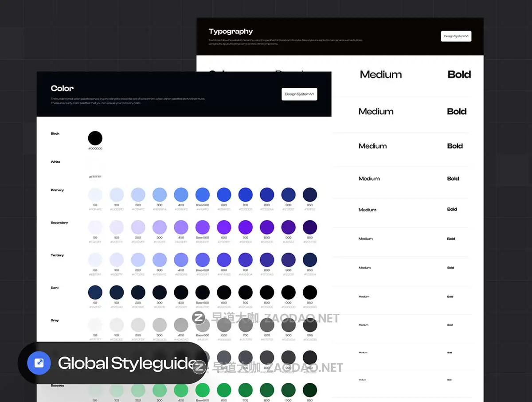The height and width of the screenshot is (402, 532).
Task: Click the Primary row label
Action: click(57, 190)
